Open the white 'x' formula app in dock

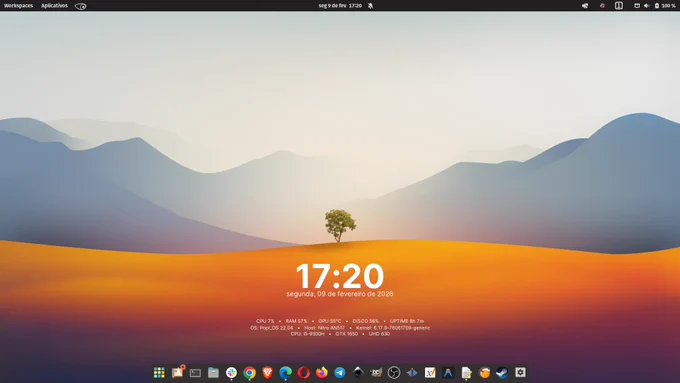(x=430, y=373)
